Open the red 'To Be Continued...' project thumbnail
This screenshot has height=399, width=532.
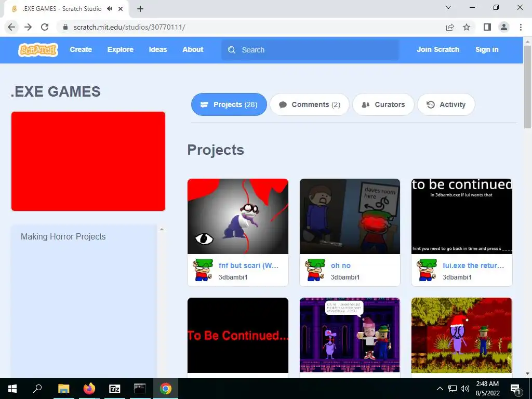pos(238,335)
